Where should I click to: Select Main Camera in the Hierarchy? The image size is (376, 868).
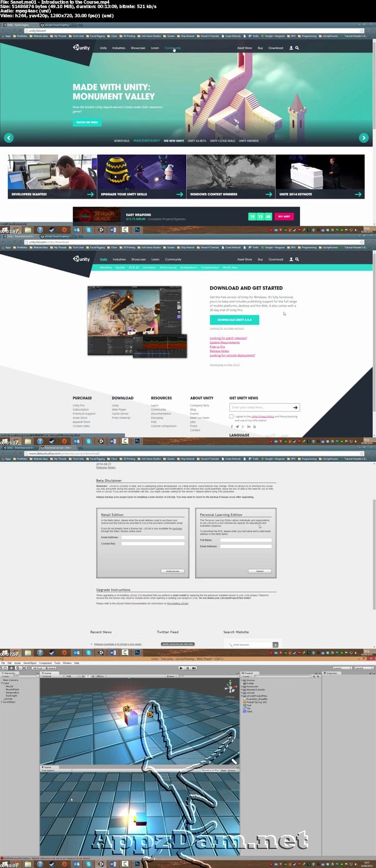(x=11, y=680)
